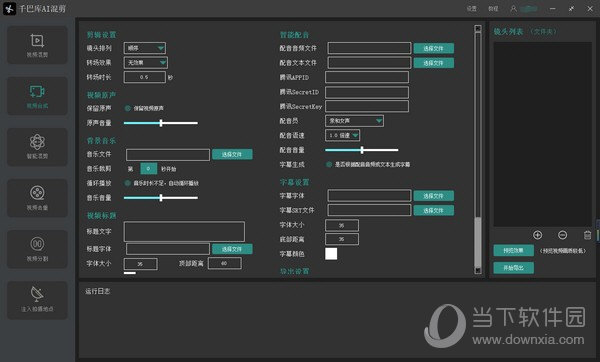The width and height of the screenshot is (600, 362).
Task: Clear shot list with trash icon
Action: 588,235
